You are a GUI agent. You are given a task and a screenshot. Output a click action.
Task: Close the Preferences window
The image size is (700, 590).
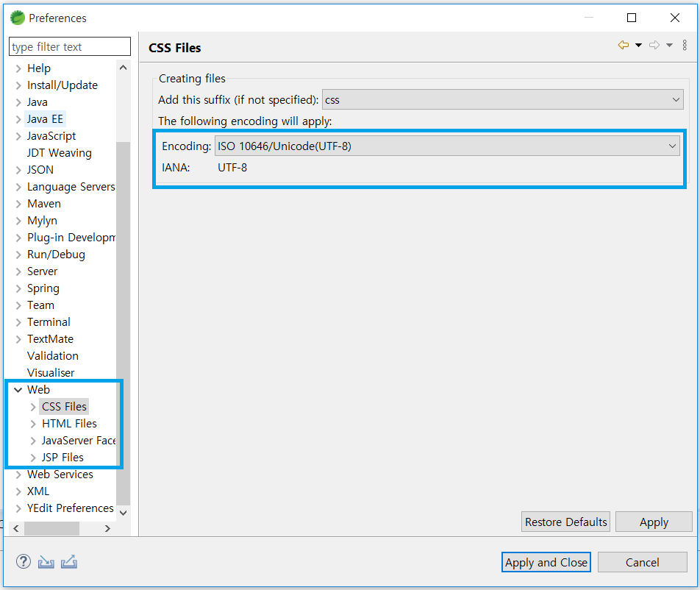pyautogui.click(x=675, y=18)
